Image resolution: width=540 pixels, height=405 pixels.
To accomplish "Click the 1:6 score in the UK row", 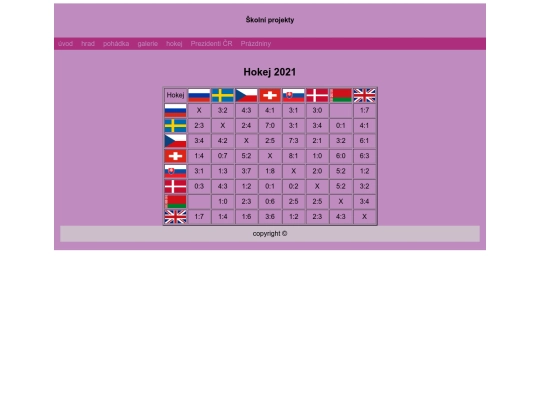I will pyautogui.click(x=246, y=217).
